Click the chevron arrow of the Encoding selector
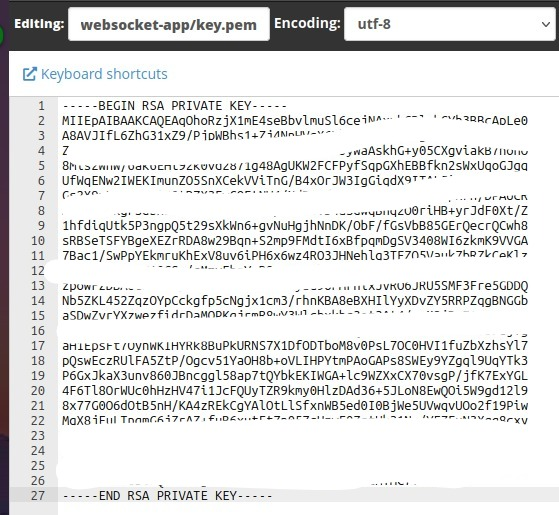559x515 pixels. pos(545,25)
